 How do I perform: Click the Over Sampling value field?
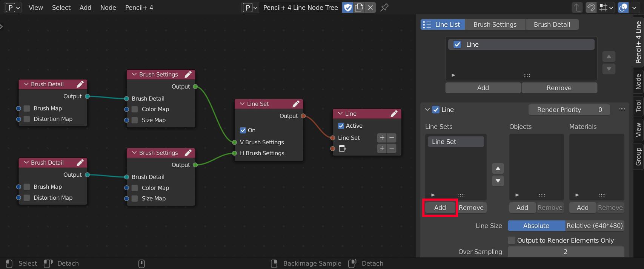566,252
